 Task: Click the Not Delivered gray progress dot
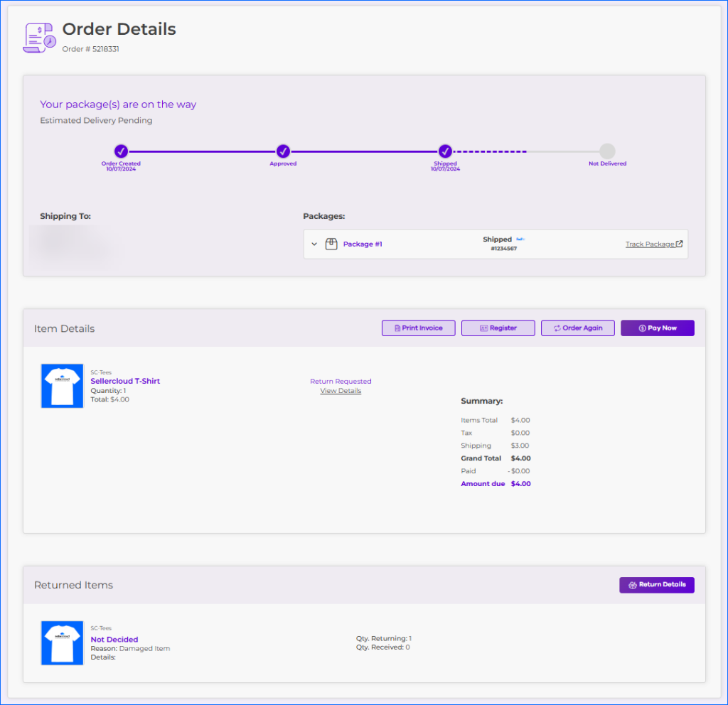point(607,151)
